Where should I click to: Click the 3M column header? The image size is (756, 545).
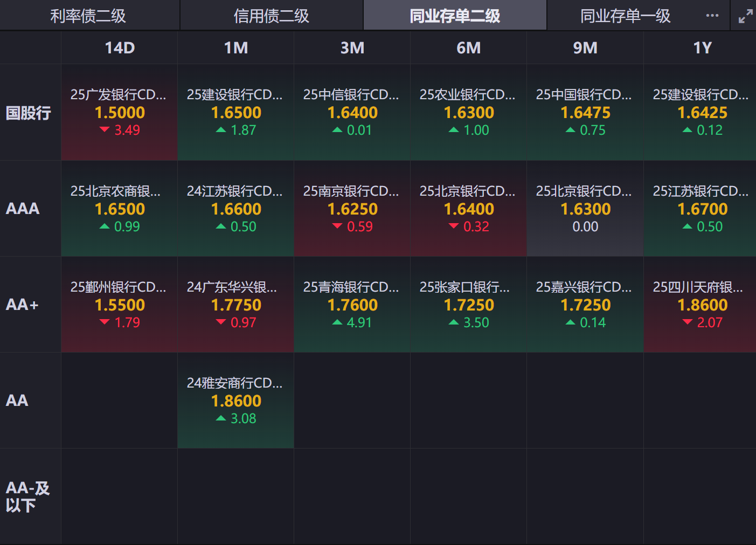[x=352, y=48]
